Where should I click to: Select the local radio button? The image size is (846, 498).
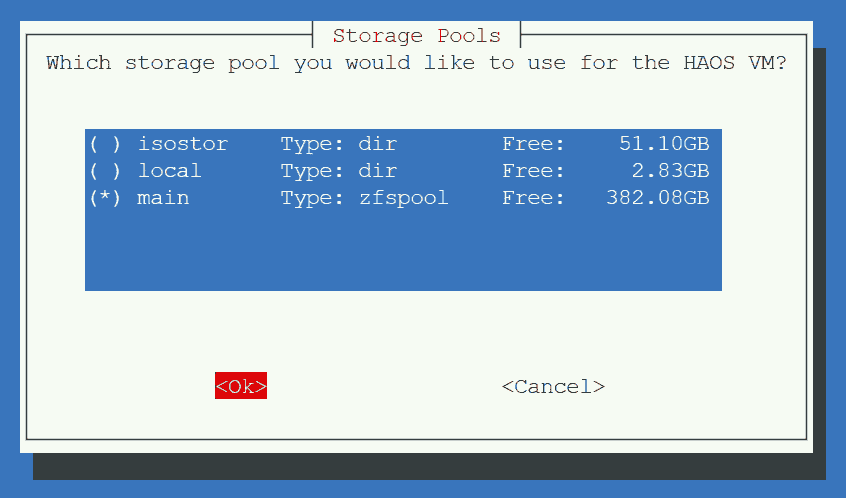(105, 171)
